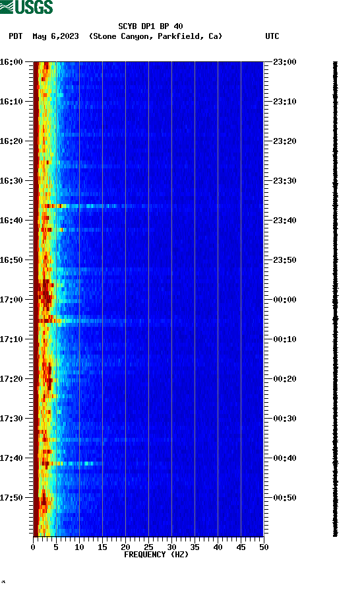364x589 pixels.
Task: Click frequency axis tick label 35
Action: 195,547
